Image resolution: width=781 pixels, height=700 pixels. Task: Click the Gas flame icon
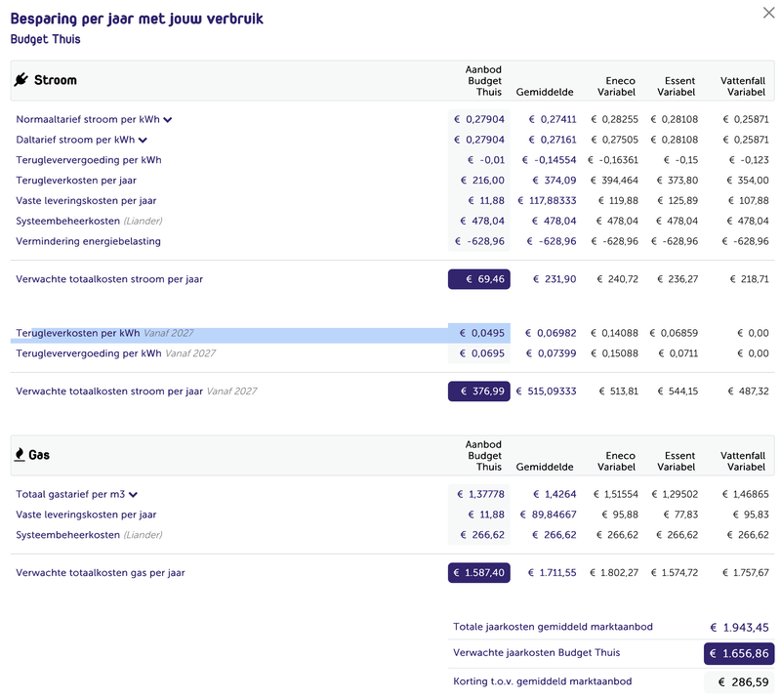[20, 454]
